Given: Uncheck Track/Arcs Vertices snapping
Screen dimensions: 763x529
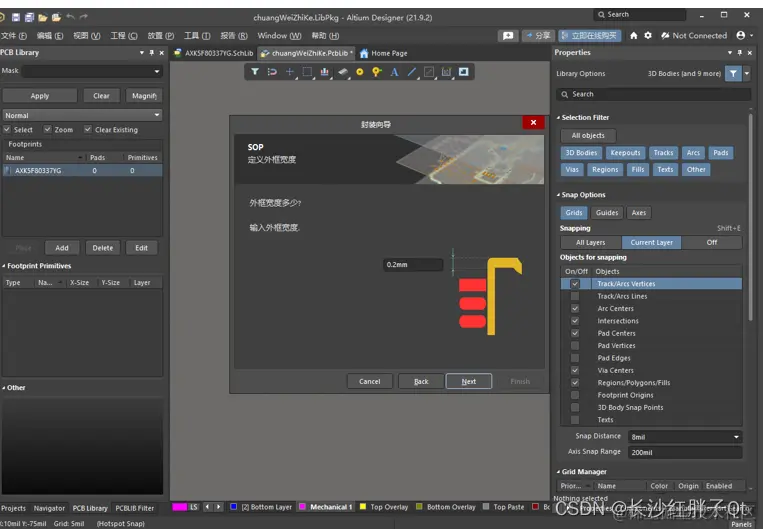Looking at the screenshot, I should [575, 284].
